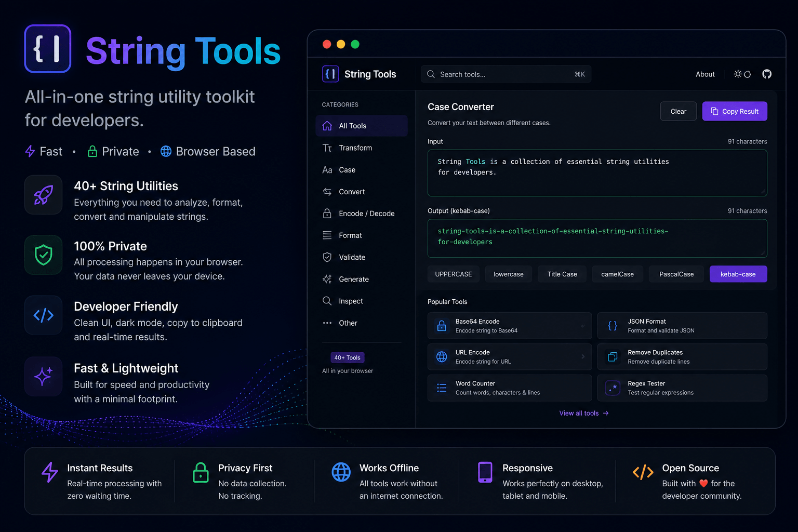Open the Base64 Encode tool card
Viewport: 798px width, 532px height.
pyautogui.click(x=510, y=326)
